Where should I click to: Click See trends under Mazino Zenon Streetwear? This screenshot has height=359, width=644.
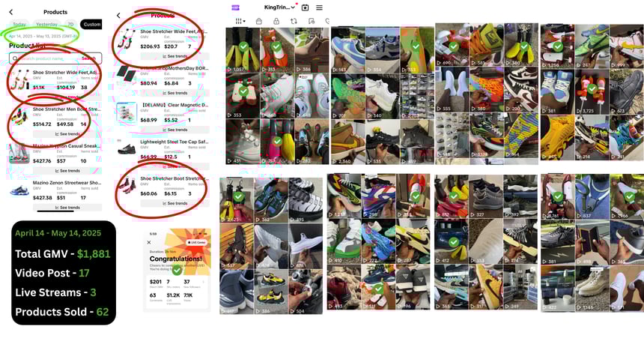pyautogui.click(x=67, y=208)
